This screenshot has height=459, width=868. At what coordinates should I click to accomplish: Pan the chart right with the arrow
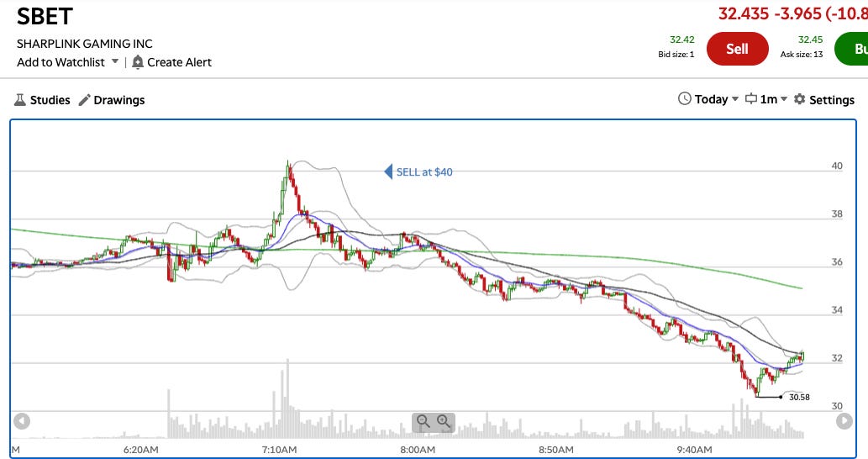[x=844, y=421]
